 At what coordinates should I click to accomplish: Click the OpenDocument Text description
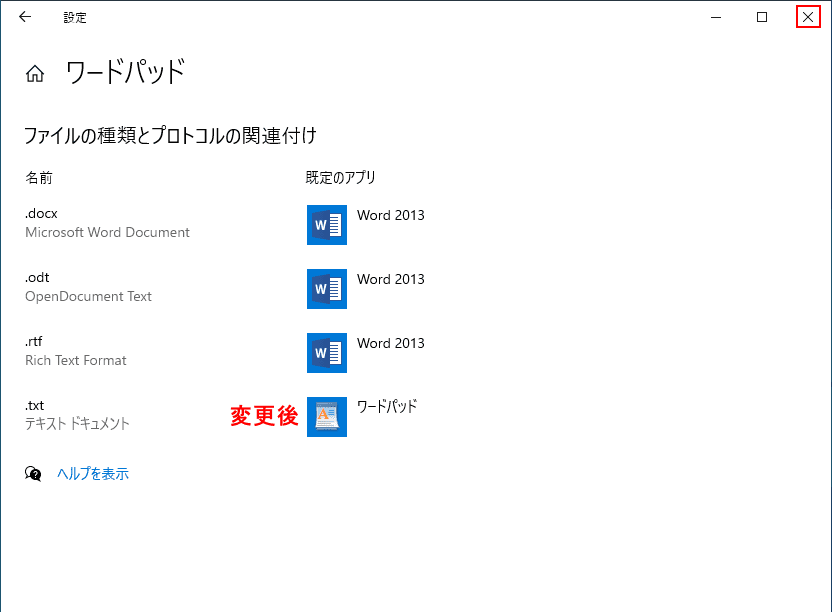point(88,296)
